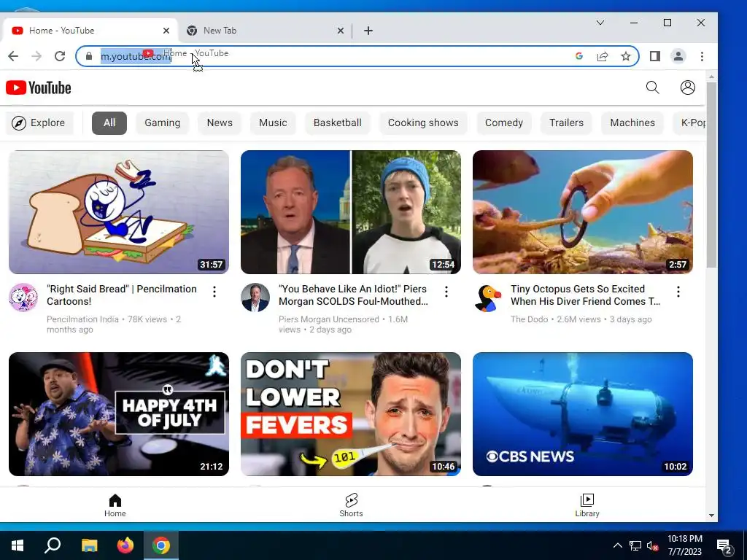
Task: Open the Chrome profile avatar button
Action: tap(678, 56)
